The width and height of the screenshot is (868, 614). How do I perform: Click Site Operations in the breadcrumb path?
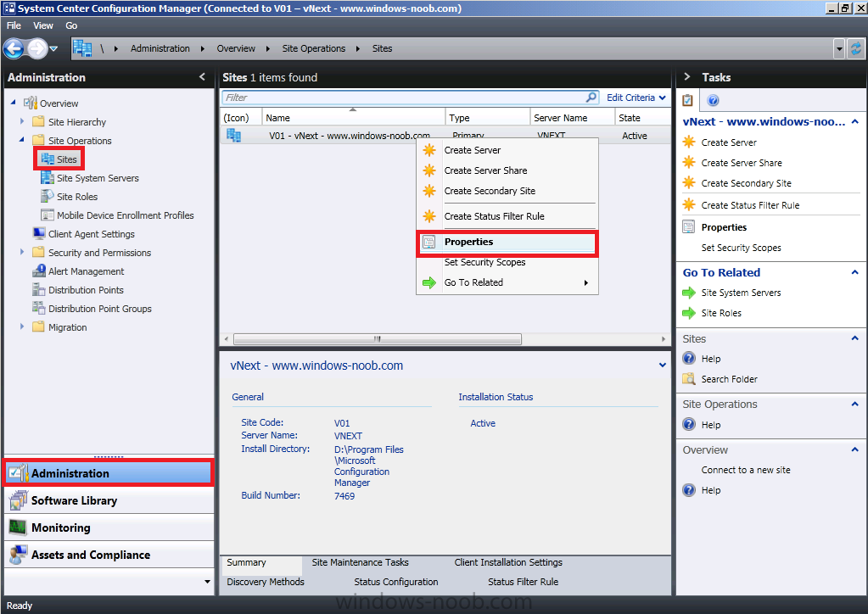313,48
